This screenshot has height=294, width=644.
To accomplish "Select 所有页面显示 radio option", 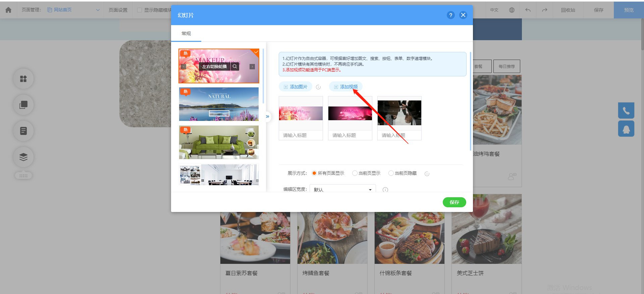I will click(314, 173).
